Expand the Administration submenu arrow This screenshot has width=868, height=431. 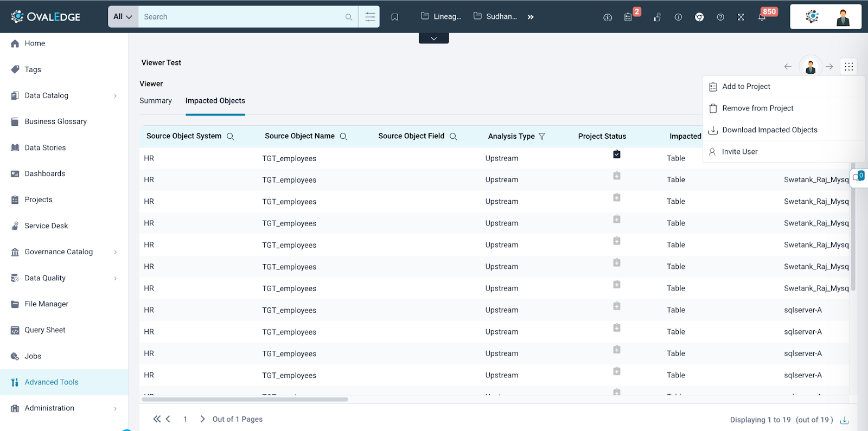tap(115, 408)
